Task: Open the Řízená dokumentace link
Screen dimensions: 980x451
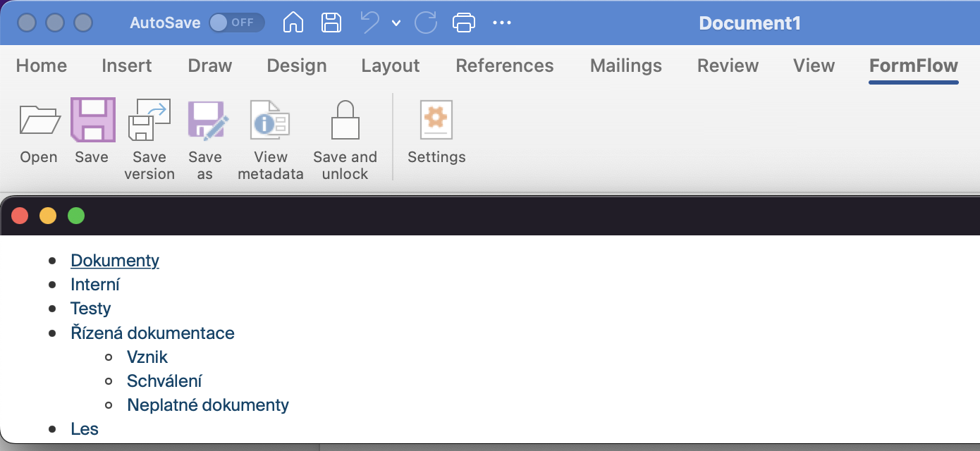Action: (x=152, y=333)
